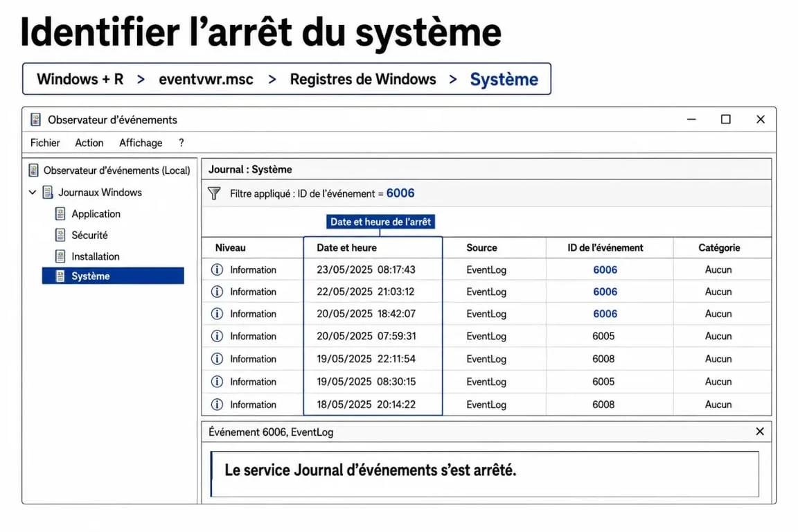Click event ID 6005 in 19/05/2025 08:30:15 row

[x=603, y=381]
